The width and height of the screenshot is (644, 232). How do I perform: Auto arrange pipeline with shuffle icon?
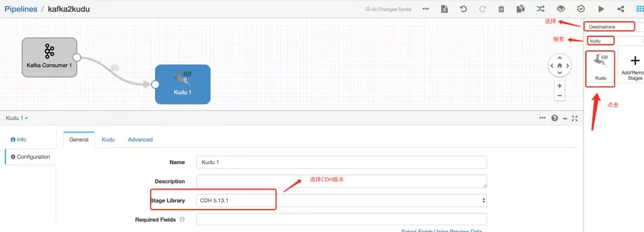[x=540, y=8]
